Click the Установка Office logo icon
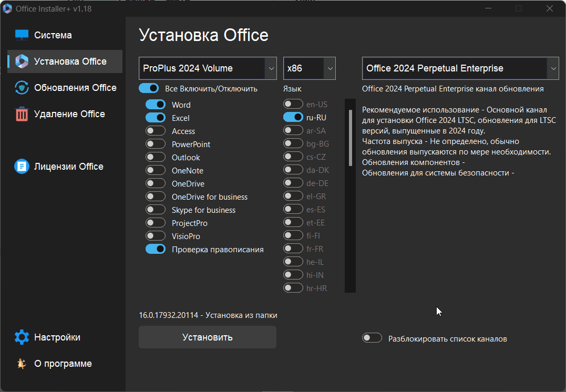 22,61
